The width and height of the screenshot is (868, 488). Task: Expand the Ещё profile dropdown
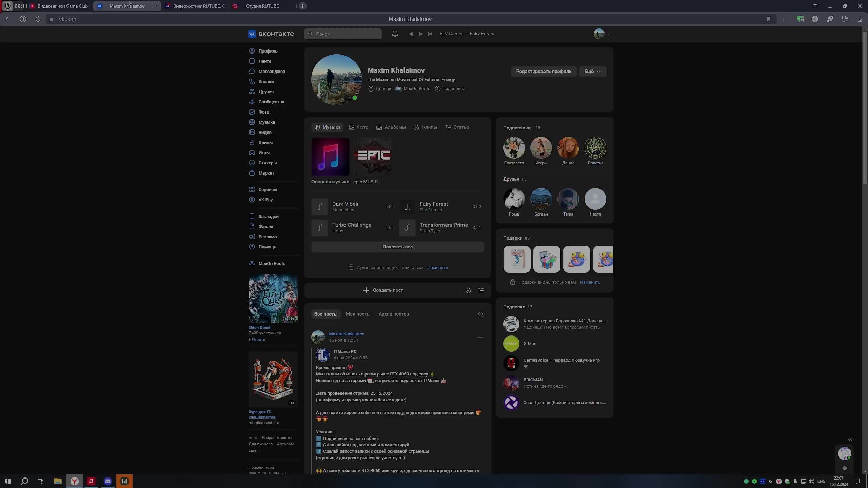[x=592, y=72]
